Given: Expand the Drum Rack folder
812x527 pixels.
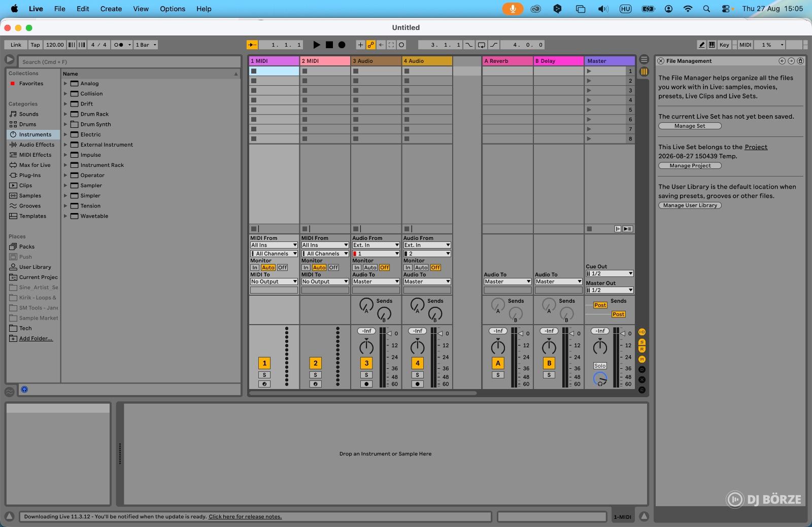Looking at the screenshot, I should (x=65, y=114).
